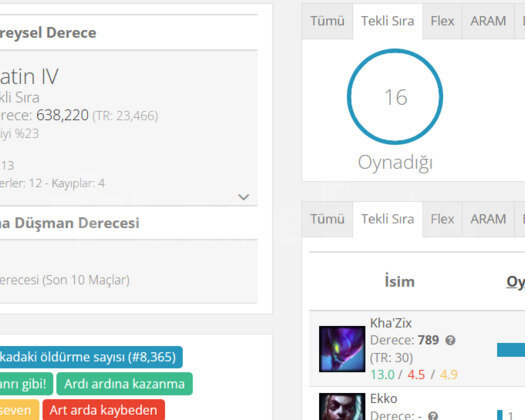
Task: Switch to Flex tab above the champion table
Action: 442,219
